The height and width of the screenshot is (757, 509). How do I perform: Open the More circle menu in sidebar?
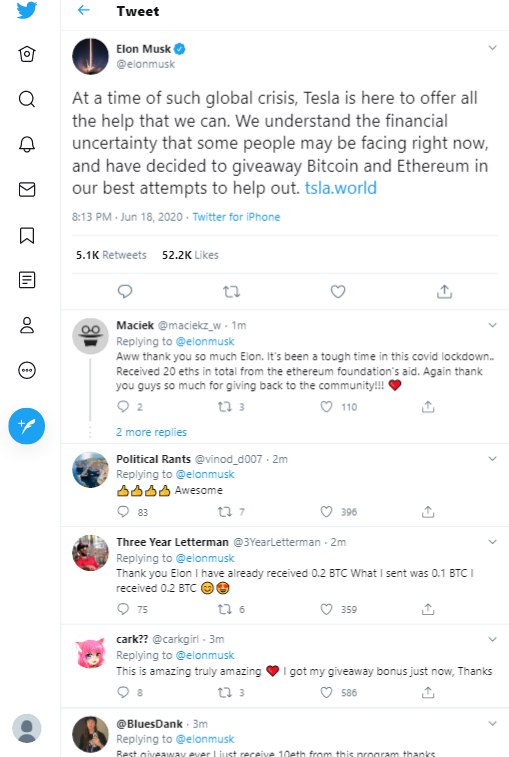coord(27,370)
